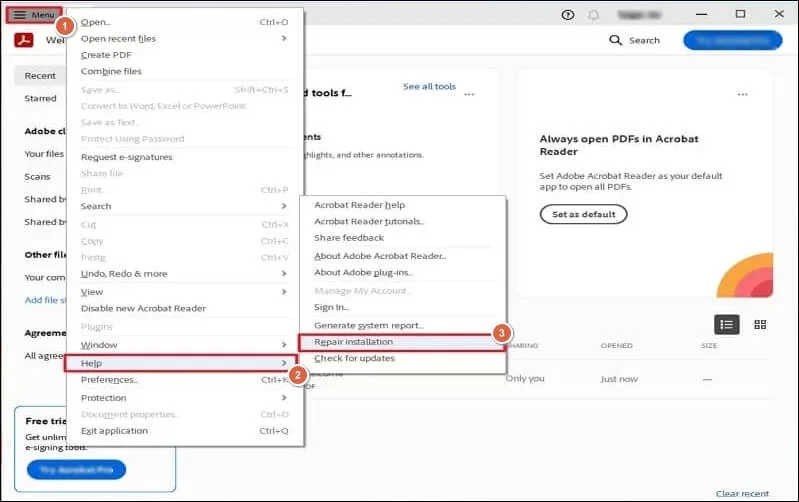Expand Undo, Redo & more submenu

coord(184,274)
